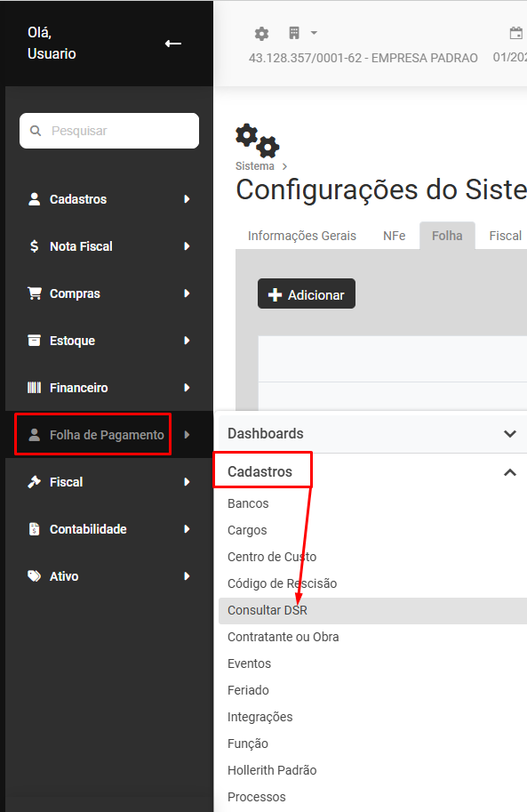
Task: Open company selector dropdown arrow
Action: (314, 33)
